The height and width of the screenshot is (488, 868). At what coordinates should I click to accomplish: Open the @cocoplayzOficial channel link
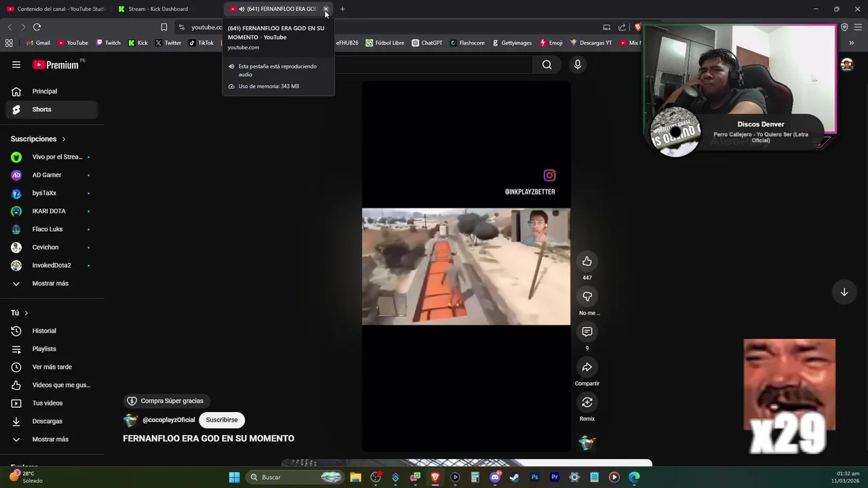coord(168,420)
